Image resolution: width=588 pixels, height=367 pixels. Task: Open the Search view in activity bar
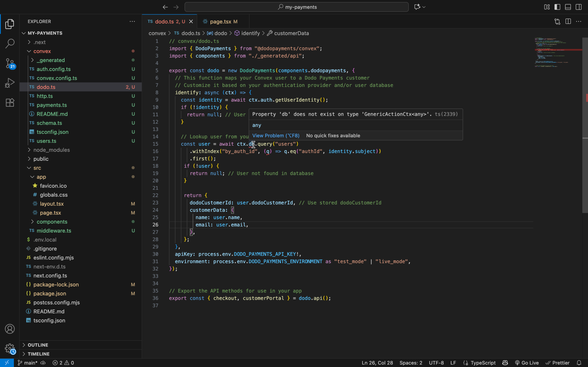pos(10,44)
